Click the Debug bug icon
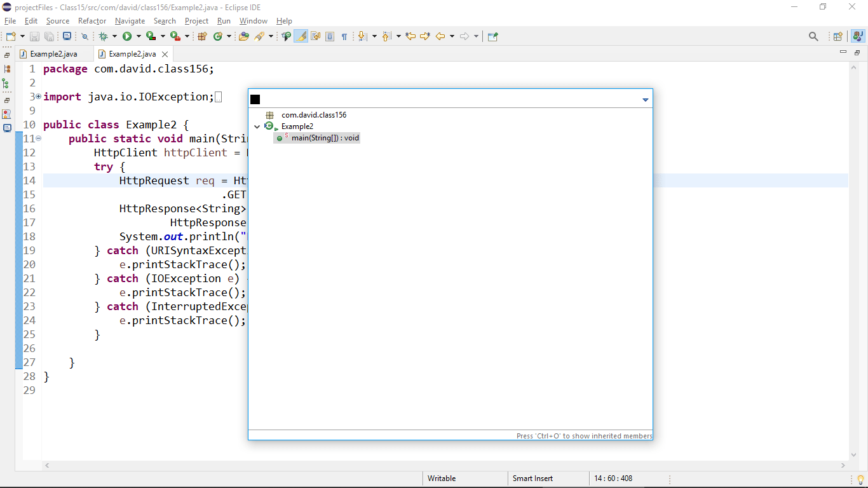This screenshot has height=488, width=868. (x=104, y=36)
